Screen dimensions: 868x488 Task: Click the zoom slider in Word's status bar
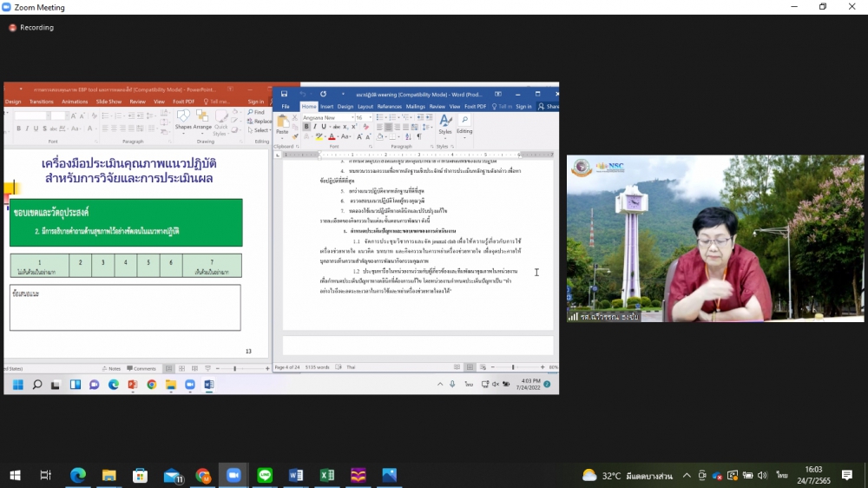(x=513, y=367)
